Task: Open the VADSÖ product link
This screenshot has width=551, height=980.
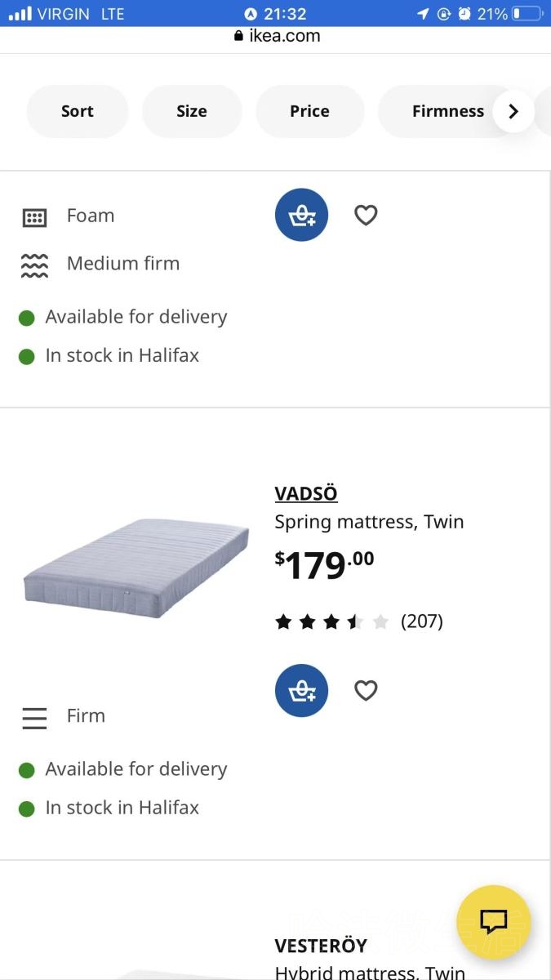Action: pyautogui.click(x=306, y=493)
